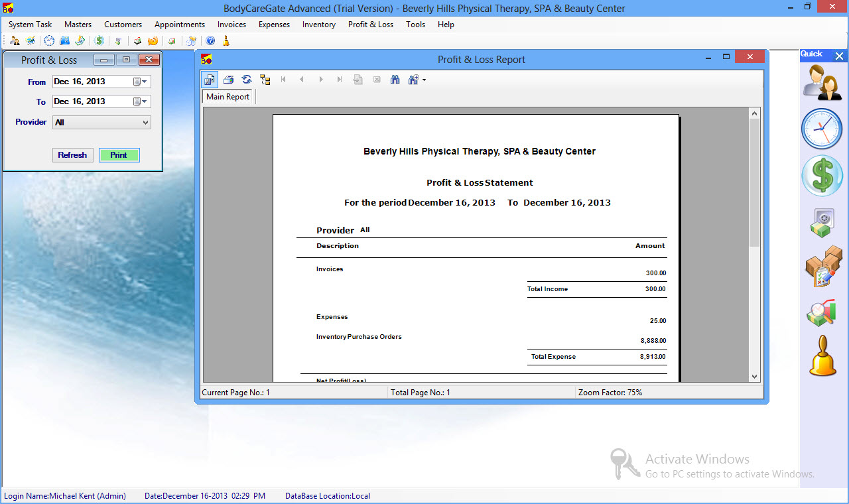Open customers from the Quick panel people icon

click(822, 82)
